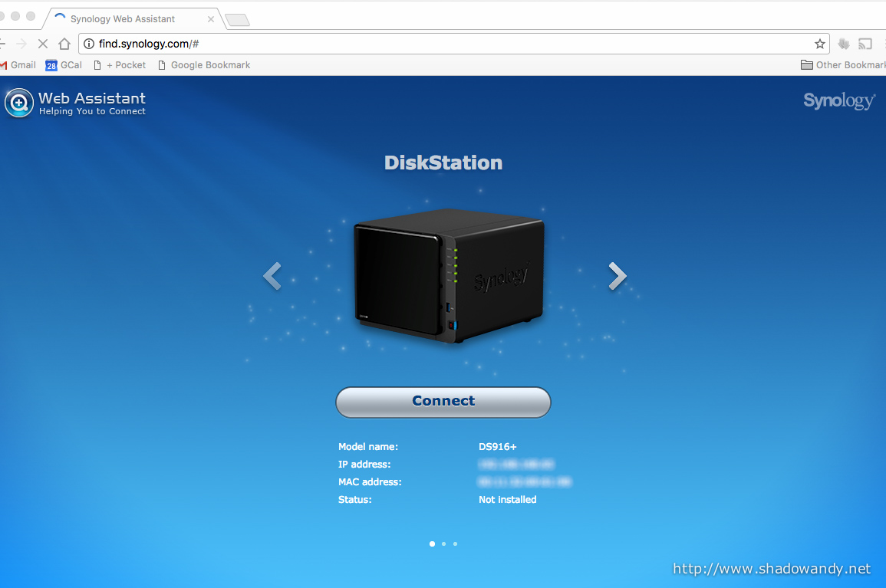Click the Web Assistant magnifier logo
The width and height of the screenshot is (886, 588).
(19, 103)
